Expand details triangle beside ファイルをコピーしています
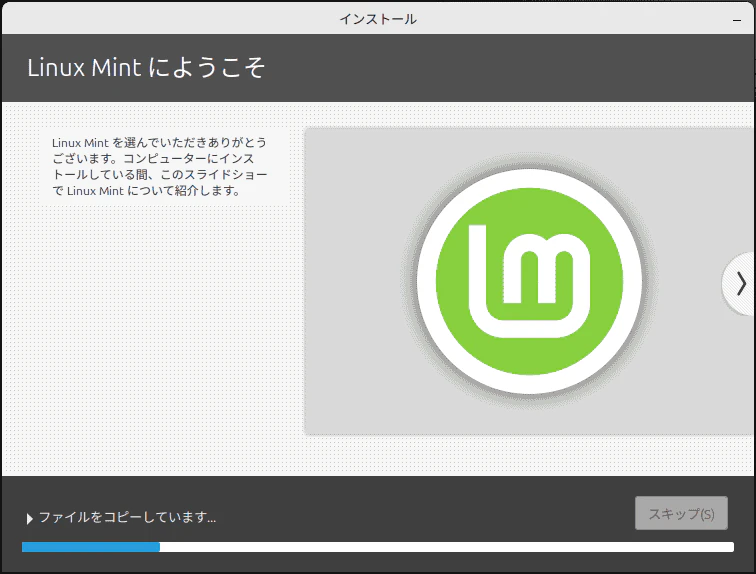 pos(29,519)
